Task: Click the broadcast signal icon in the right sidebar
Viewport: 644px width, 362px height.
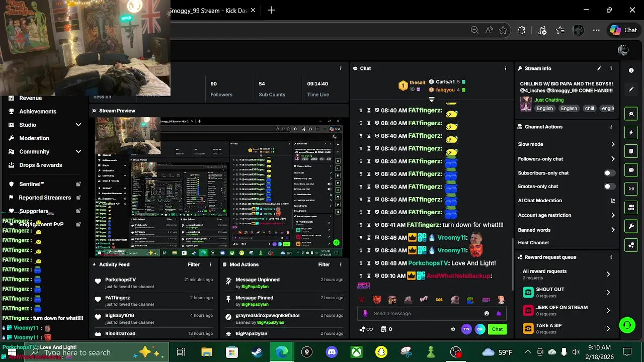Action: (x=631, y=189)
